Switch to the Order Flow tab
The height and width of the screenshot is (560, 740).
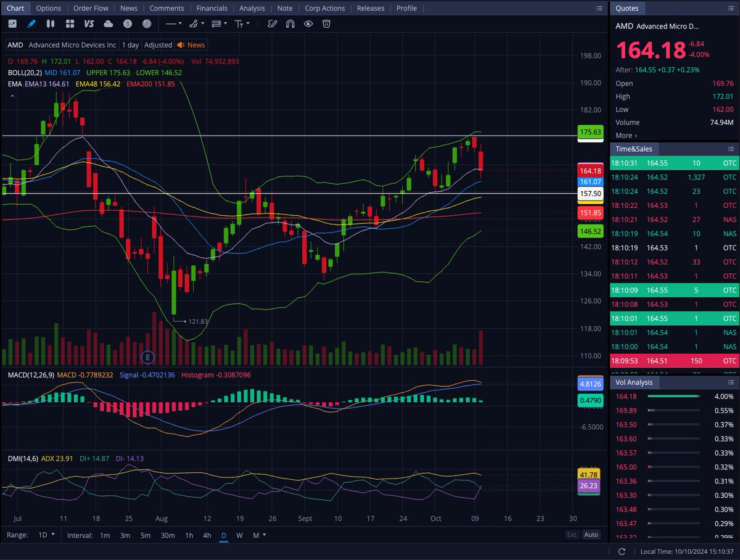pyautogui.click(x=91, y=8)
